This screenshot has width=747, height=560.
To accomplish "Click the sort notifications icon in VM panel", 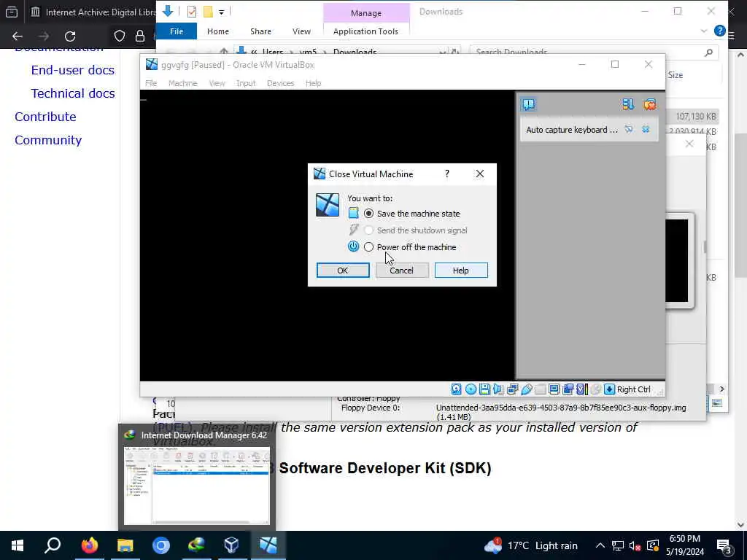I will coord(628,104).
